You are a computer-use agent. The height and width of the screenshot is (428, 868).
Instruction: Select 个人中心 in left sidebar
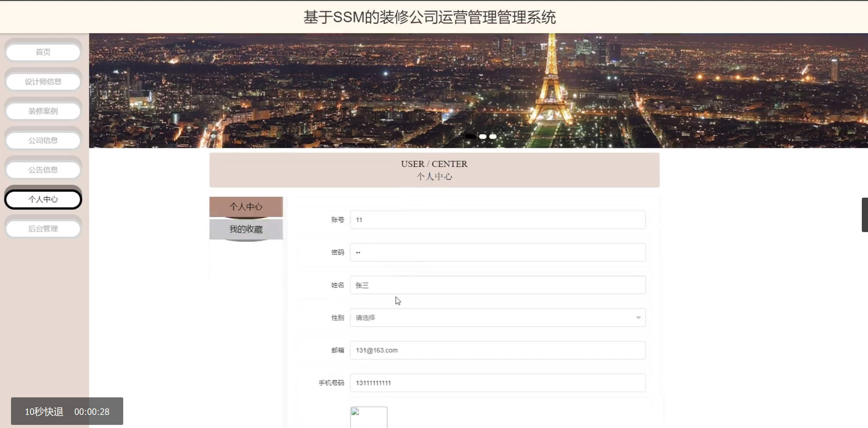(x=43, y=199)
